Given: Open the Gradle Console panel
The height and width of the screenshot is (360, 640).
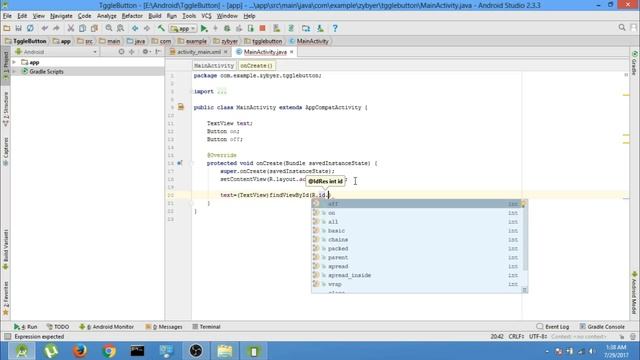Looking at the screenshot, I should point(602,327).
